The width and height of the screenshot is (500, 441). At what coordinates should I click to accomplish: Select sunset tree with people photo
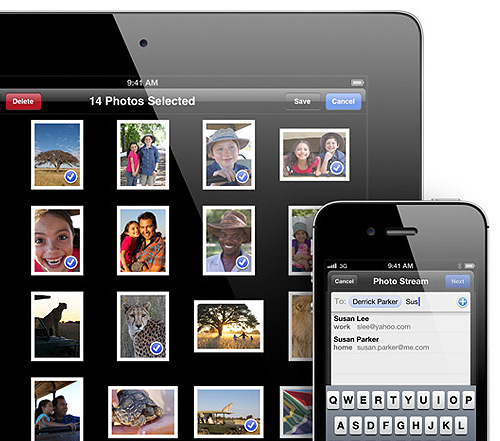coord(229,326)
